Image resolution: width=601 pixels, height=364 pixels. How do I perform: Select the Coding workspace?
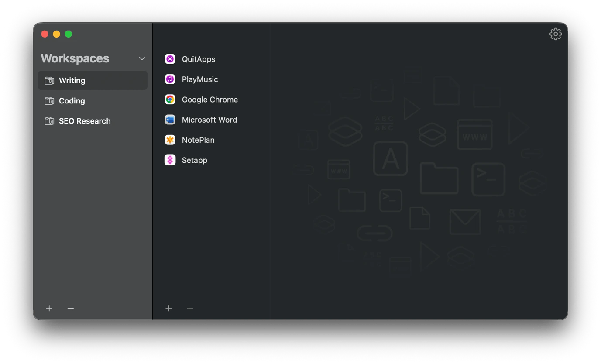pos(93,101)
